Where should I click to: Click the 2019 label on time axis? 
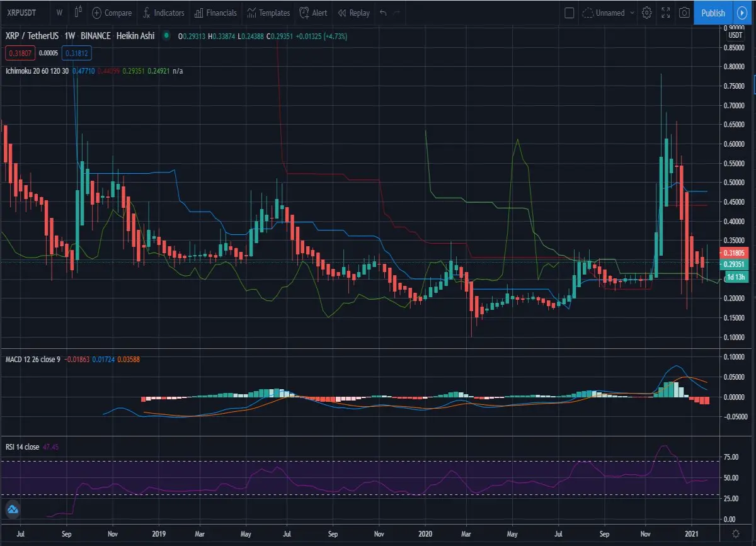(159, 533)
